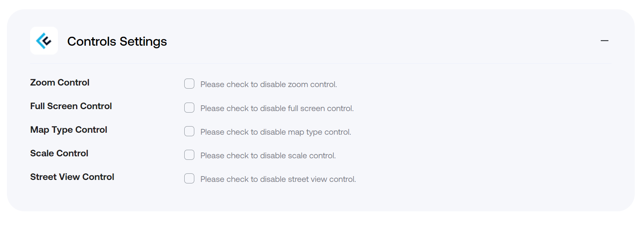Viewport: 644px width, 226px height.
Task: Click the minus collapse icon on the right
Action: click(604, 40)
